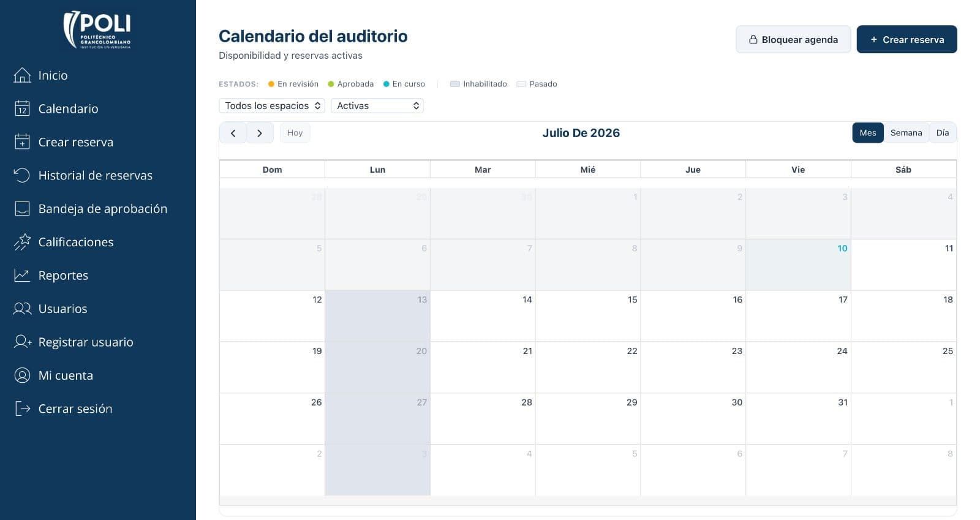This screenshot has height=520, width=980.
Task: Click the Crear reserva sidebar calendar-plus icon
Action: tap(22, 142)
